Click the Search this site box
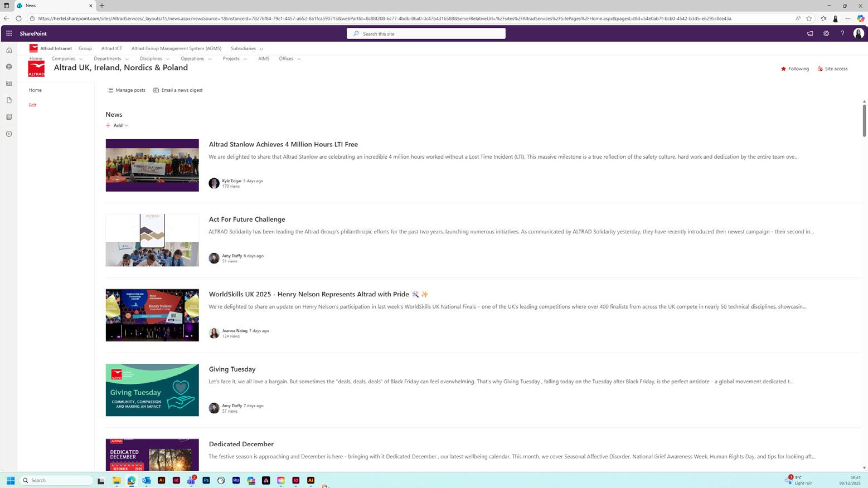Screen dimensions: 868x488 click(426, 33)
